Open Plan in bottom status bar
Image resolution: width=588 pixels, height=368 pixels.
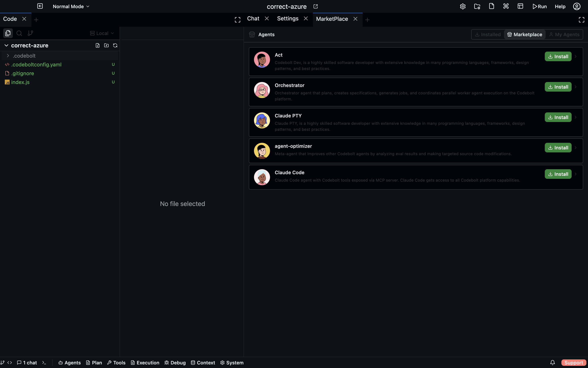point(94,363)
